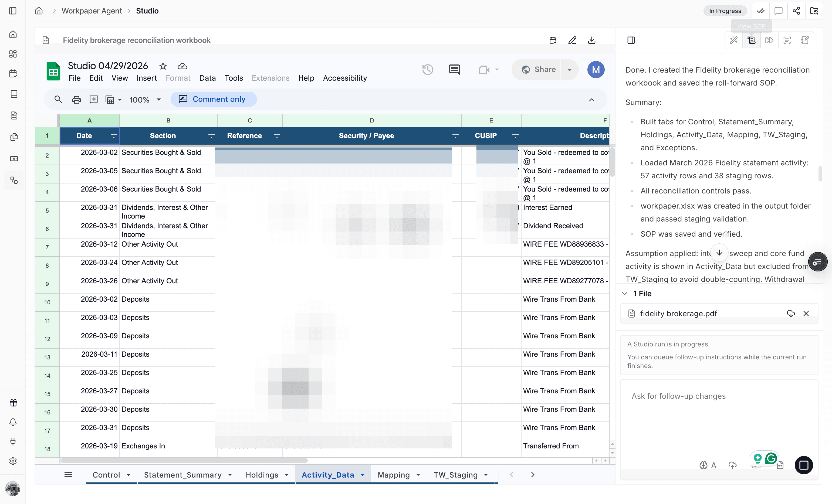Click the View SOP icon
The image size is (832, 504).
pyautogui.click(x=752, y=40)
